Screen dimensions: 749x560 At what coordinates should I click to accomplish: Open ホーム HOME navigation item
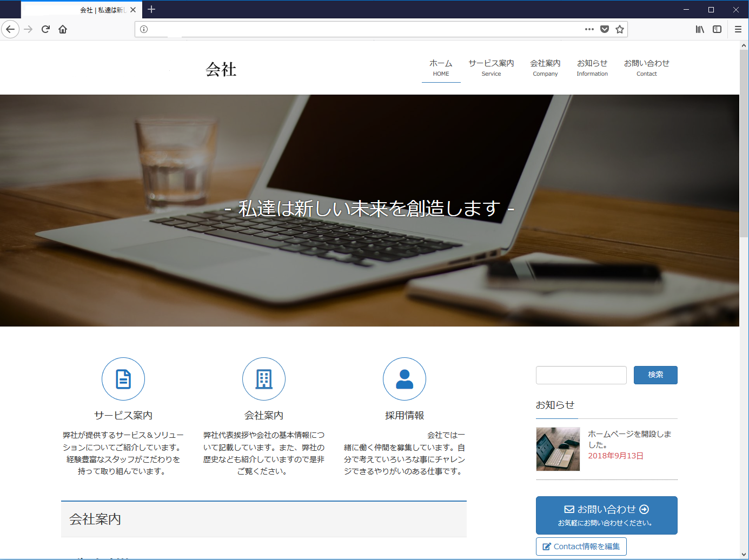441,68
